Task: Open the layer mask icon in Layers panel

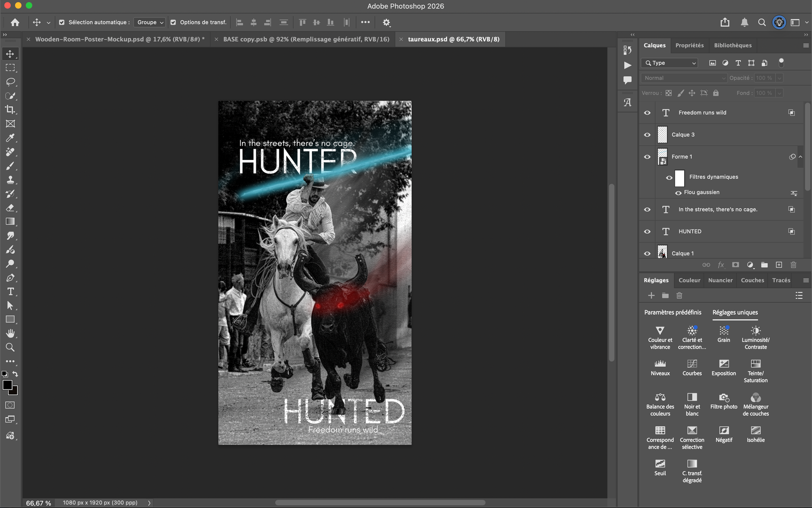Action: 735,265
